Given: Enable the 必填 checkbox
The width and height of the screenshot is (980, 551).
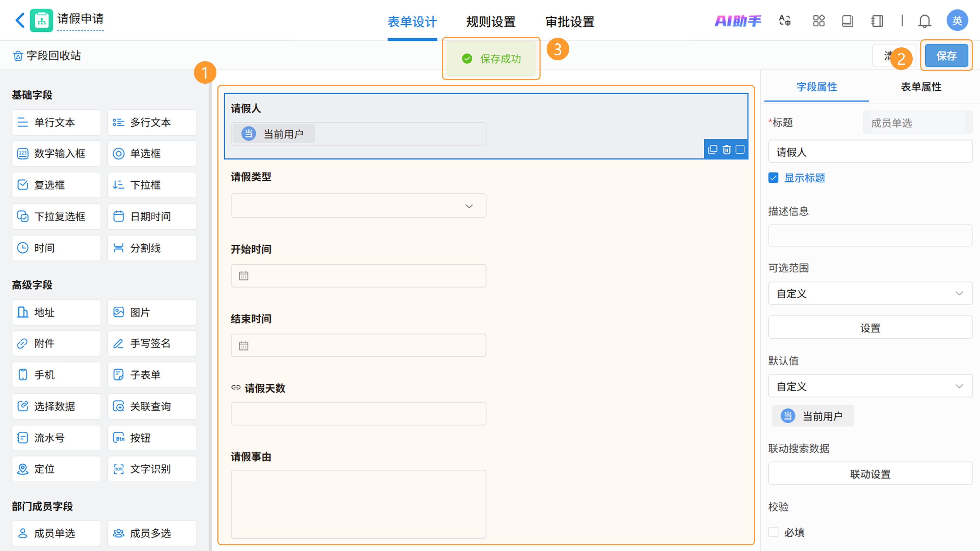Looking at the screenshot, I should click(774, 532).
